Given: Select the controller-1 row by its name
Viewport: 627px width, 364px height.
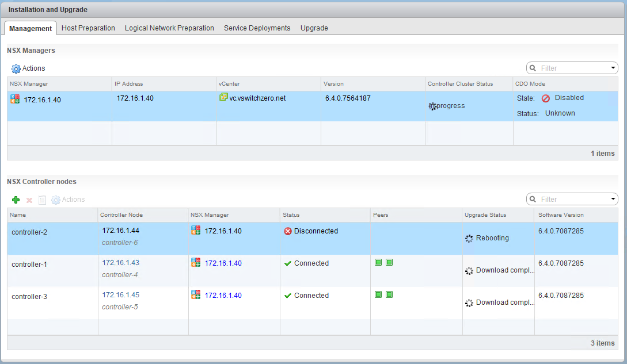Looking at the screenshot, I should tap(29, 265).
